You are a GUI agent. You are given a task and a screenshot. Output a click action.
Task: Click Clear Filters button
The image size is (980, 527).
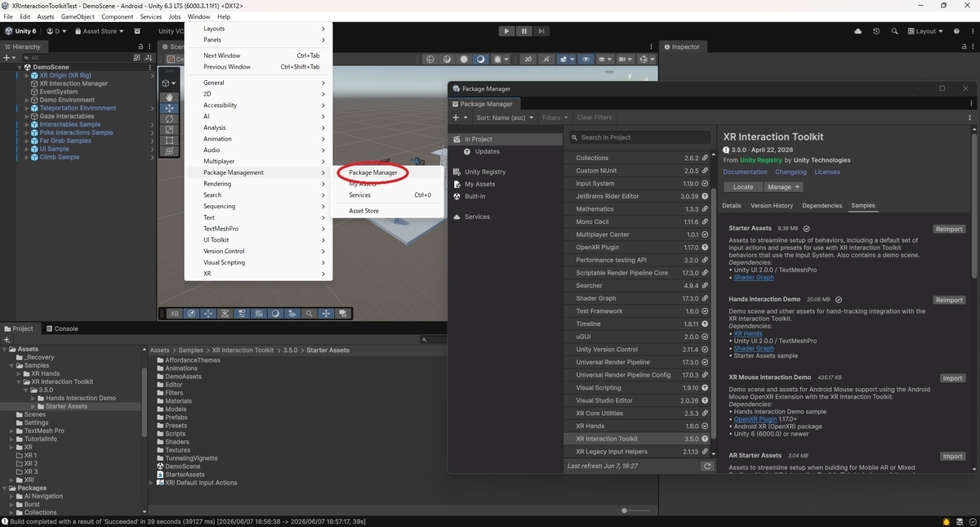(594, 118)
